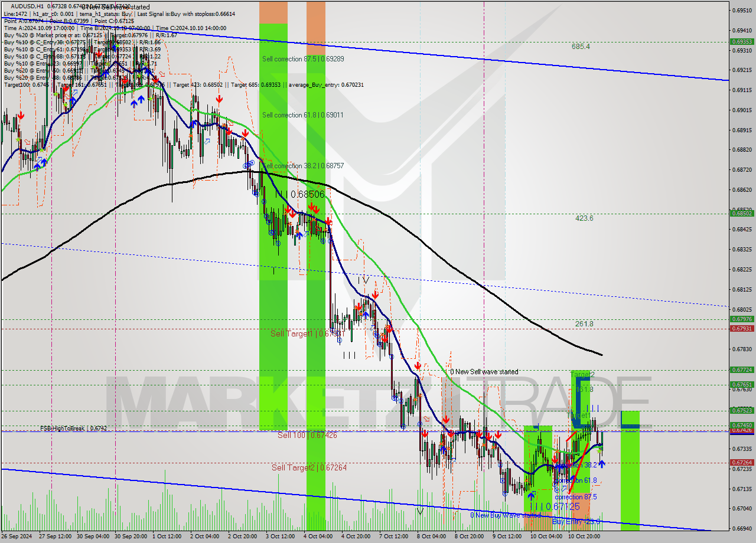Click the AUDUSD,H1 symbol title

pos(27,6)
